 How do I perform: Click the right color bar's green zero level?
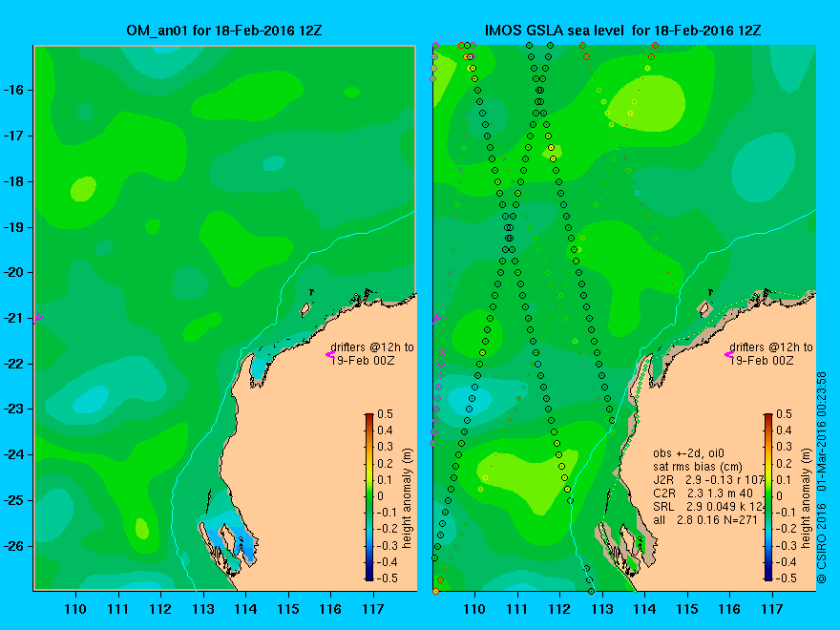[768, 496]
